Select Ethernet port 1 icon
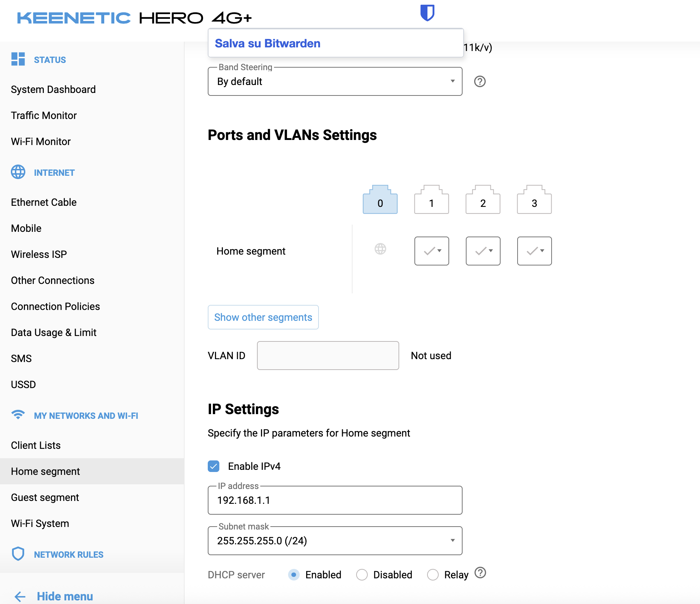 tap(431, 199)
